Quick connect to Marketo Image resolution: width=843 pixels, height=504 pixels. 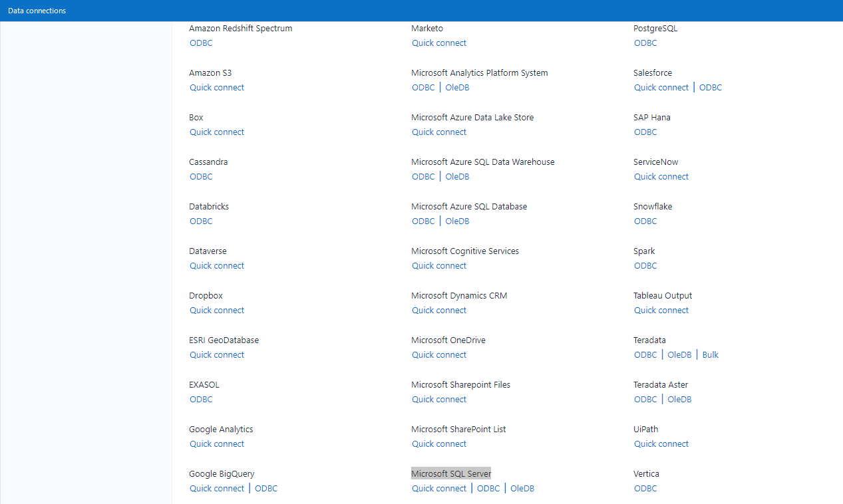[x=438, y=43]
